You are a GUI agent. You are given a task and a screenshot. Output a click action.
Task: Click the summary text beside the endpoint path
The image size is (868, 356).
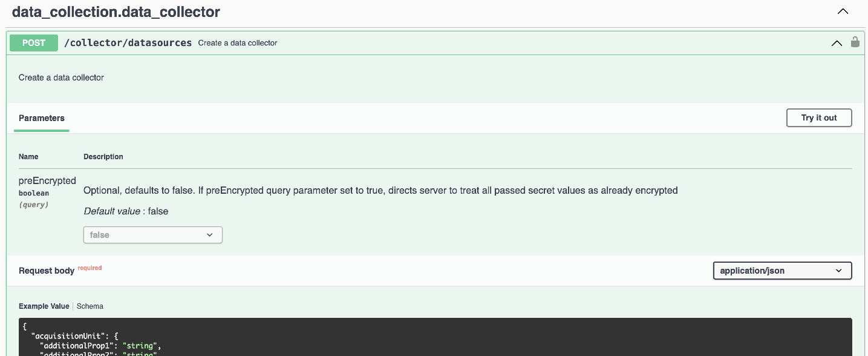click(x=238, y=43)
